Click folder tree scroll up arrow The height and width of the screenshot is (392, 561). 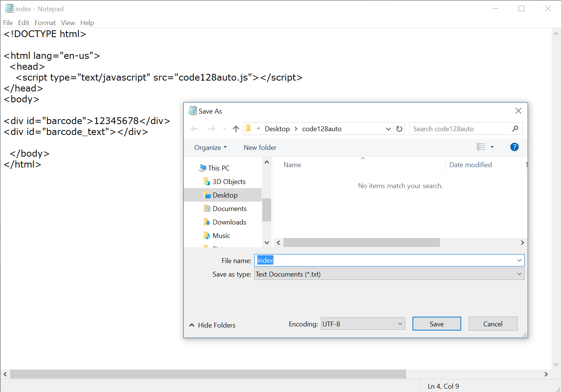tap(267, 162)
